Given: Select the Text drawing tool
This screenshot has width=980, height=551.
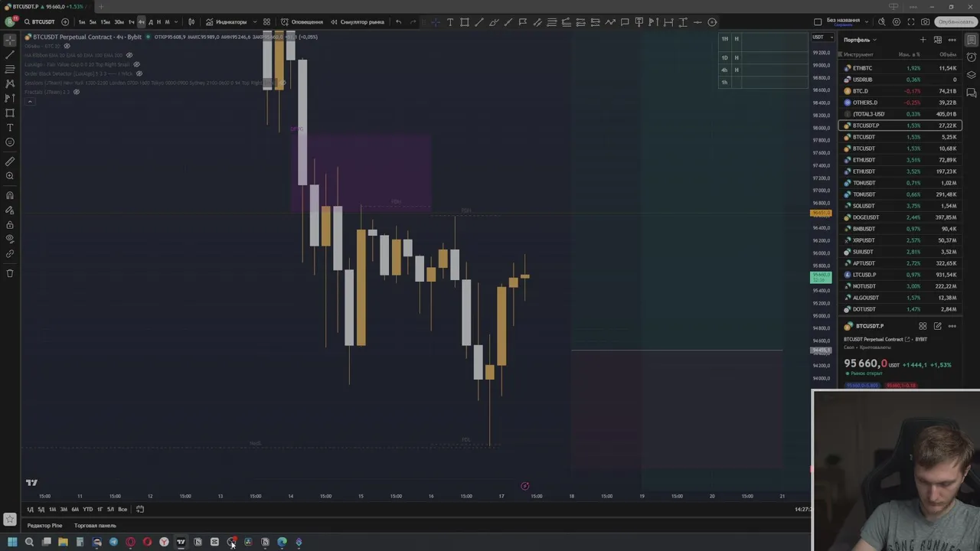Looking at the screenshot, I should (450, 21).
